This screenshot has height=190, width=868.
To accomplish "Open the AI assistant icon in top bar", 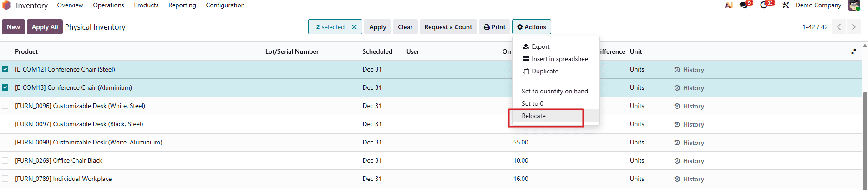I will [729, 5].
